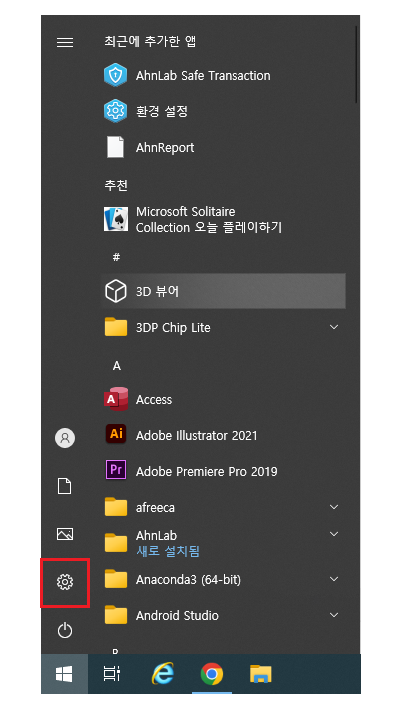Image resolution: width=399 pixels, height=710 pixels.
Task: Click the Access app icon
Action: [x=115, y=399]
